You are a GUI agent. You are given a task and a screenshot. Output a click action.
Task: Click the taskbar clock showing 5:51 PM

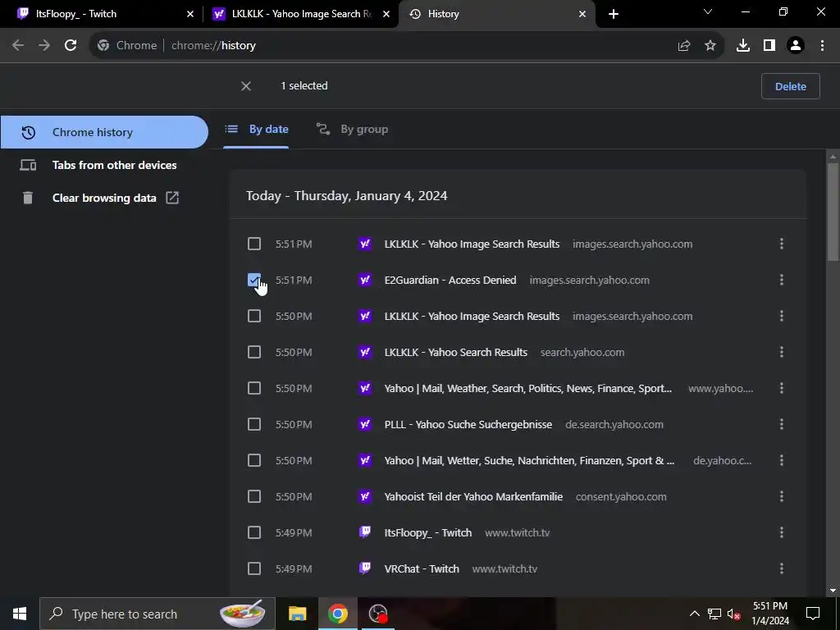(x=769, y=614)
